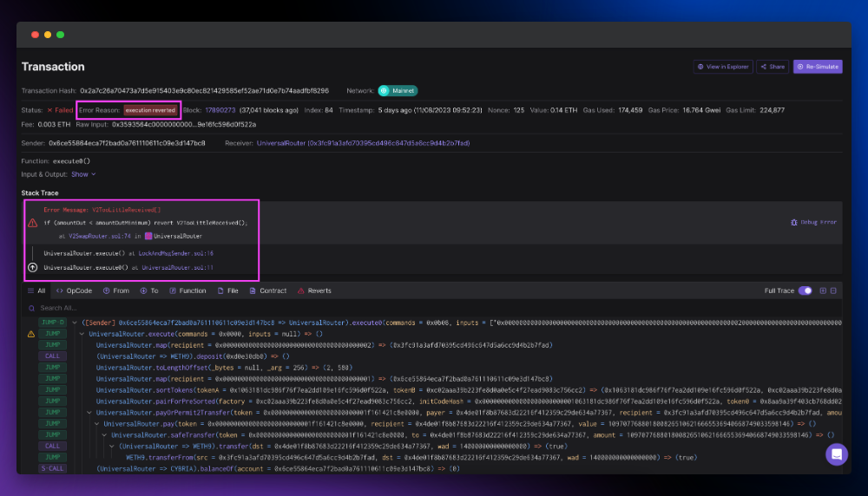The height and width of the screenshot is (496, 868).
Task: Collapse UniversalRouter.payOrPermit2Transfer node
Action: [x=89, y=412]
